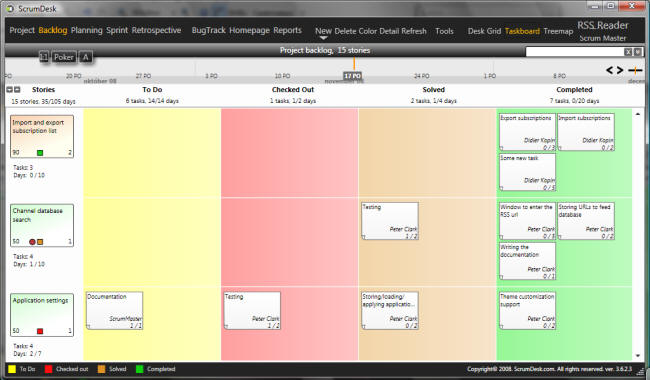
Task: Select the Import subscriptions task card
Action: (586, 132)
